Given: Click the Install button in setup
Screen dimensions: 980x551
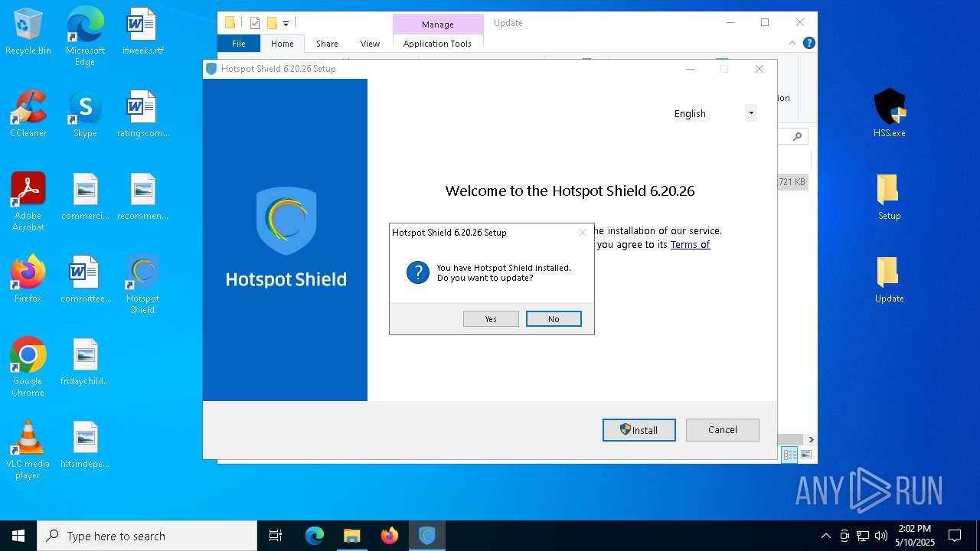Looking at the screenshot, I should [x=639, y=430].
